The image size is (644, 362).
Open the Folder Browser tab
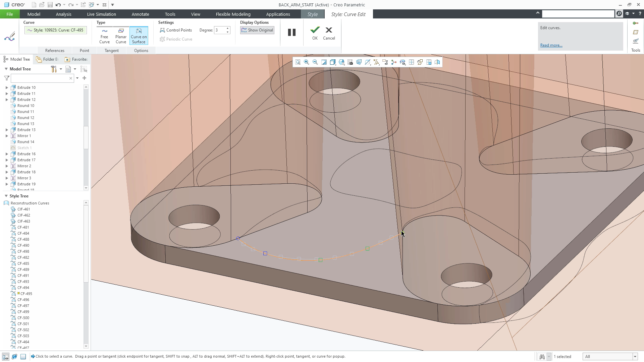[48, 59]
